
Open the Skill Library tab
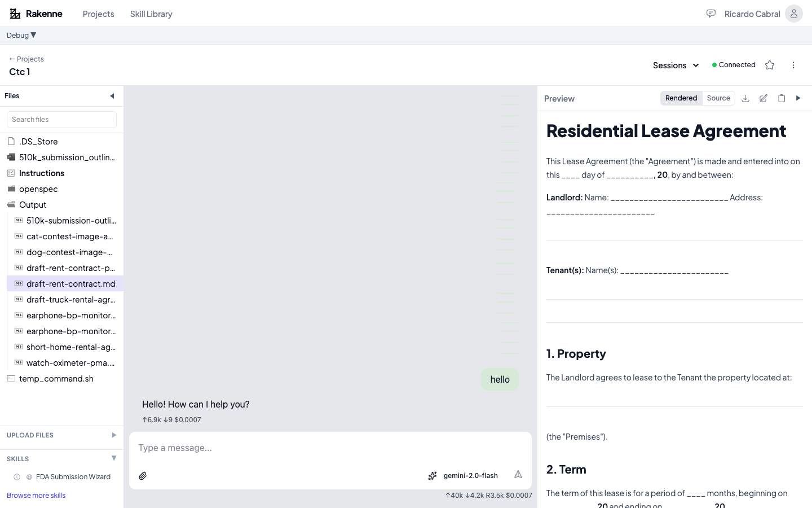(151, 14)
